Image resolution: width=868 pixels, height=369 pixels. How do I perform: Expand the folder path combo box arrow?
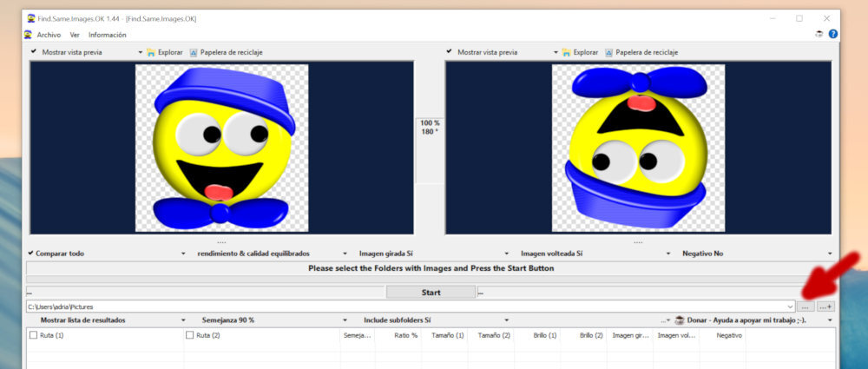789,306
